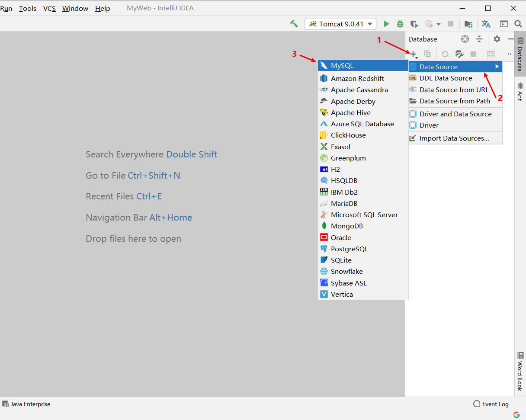Open the Run Anything icon

(504, 24)
